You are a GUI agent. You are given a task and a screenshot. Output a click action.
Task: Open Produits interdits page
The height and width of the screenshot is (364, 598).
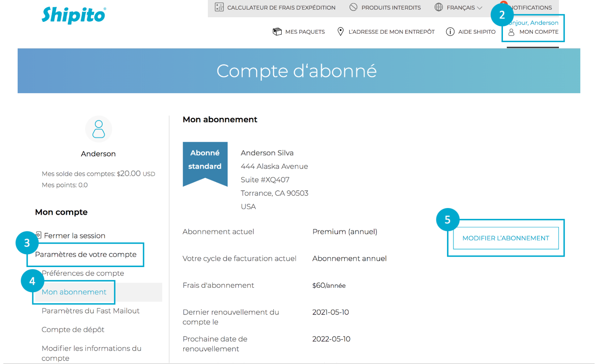[391, 8]
